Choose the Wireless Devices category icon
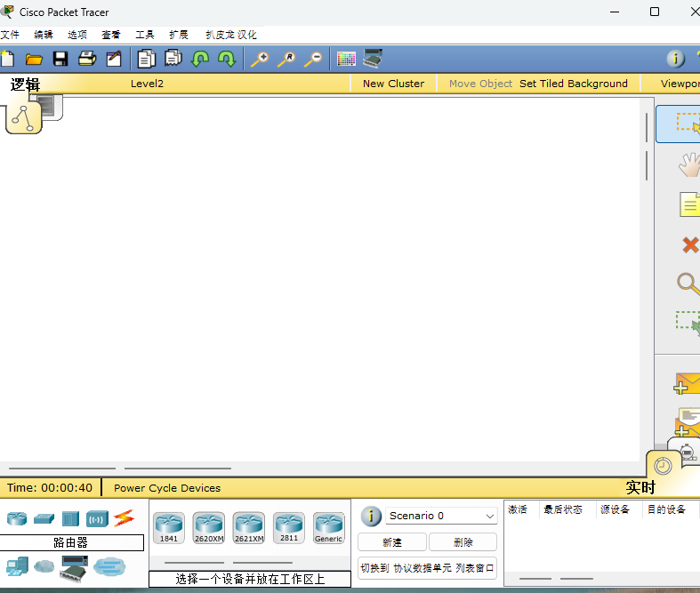The width and height of the screenshot is (700, 593). pos(97,519)
